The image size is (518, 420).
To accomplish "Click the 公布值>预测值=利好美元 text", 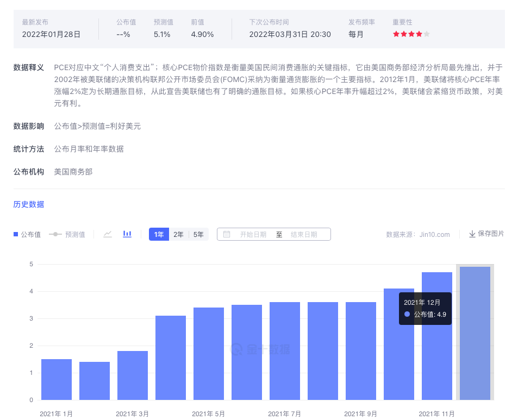I will click(97, 126).
